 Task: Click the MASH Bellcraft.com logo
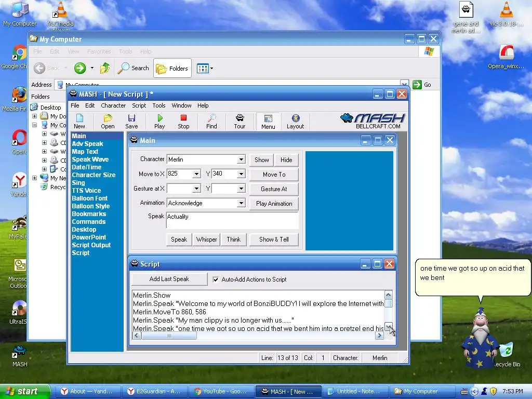point(373,121)
